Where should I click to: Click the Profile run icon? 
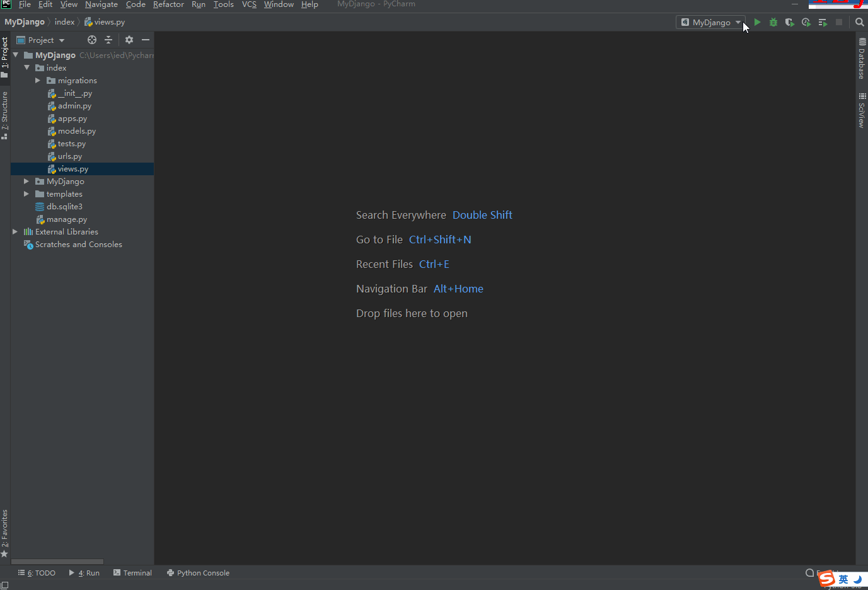806,22
